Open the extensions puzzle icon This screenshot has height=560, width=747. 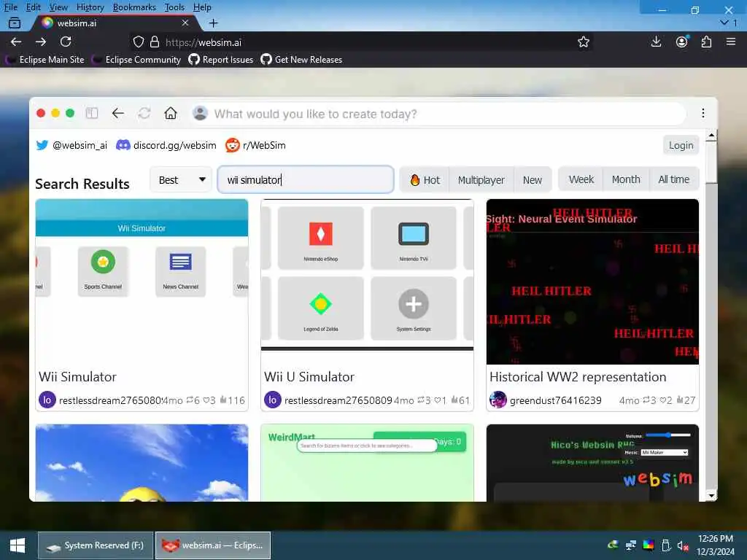click(706, 42)
